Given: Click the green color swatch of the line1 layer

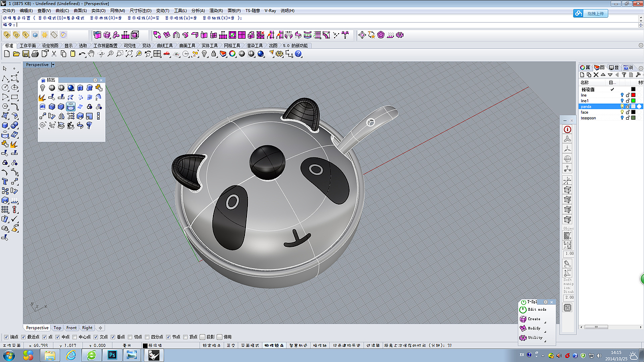Looking at the screenshot, I should pyautogui.click(x=633, y=101).
